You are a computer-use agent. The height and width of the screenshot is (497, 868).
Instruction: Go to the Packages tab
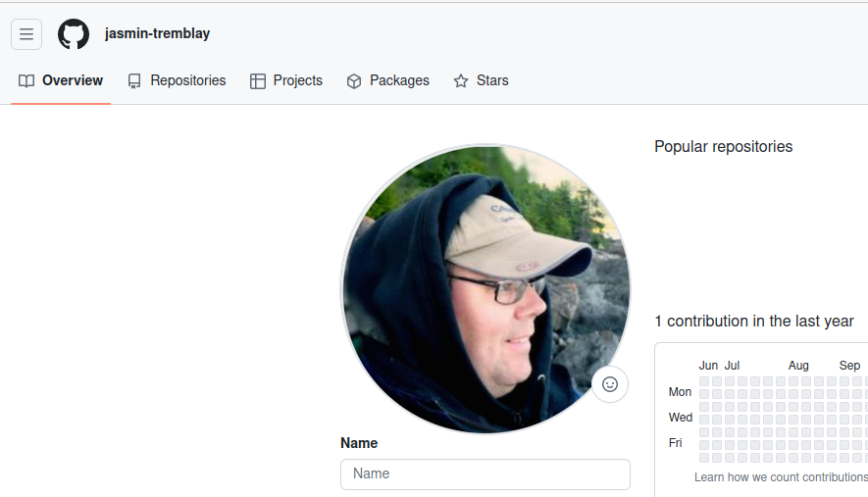(399, 81)
